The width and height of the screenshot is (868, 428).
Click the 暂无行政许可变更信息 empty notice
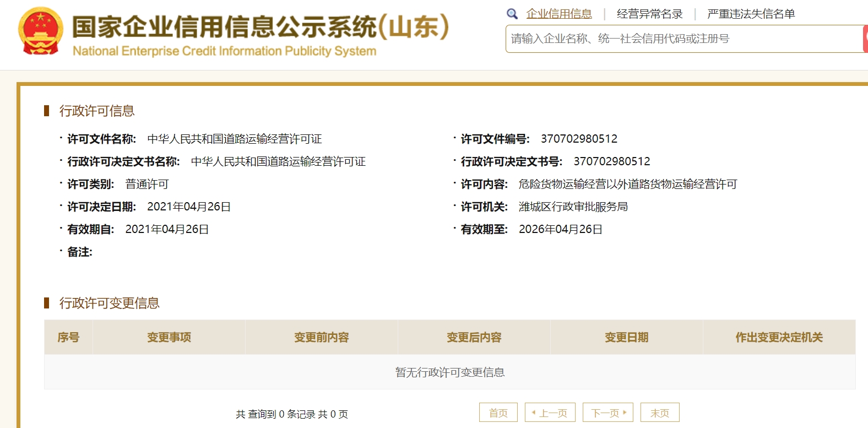pyautogui.click(x=450, y=372)
